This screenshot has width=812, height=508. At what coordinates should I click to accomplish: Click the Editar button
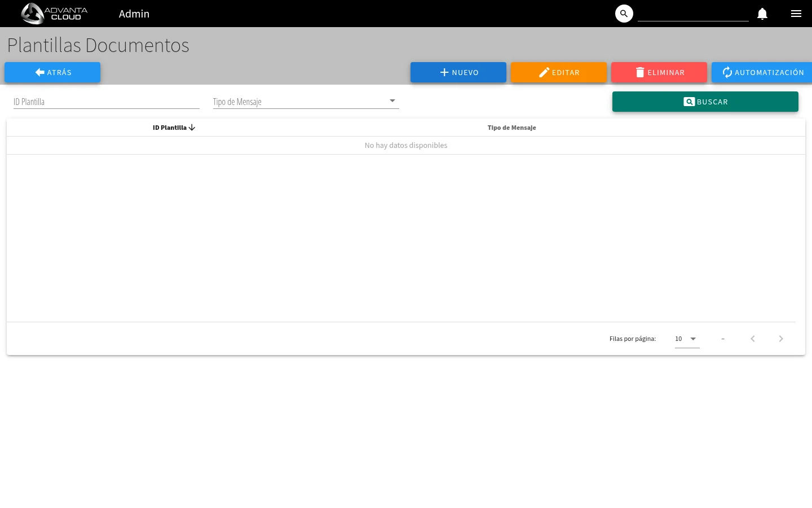559,72
